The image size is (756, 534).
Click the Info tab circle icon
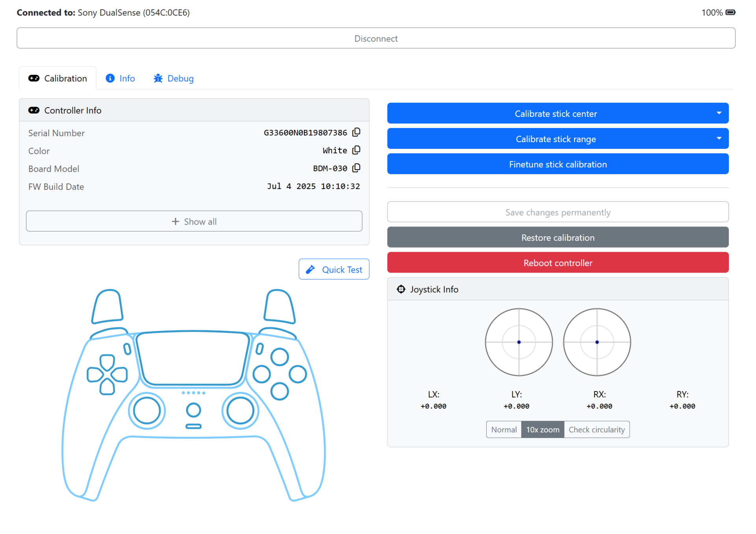(x=110, y=78)
